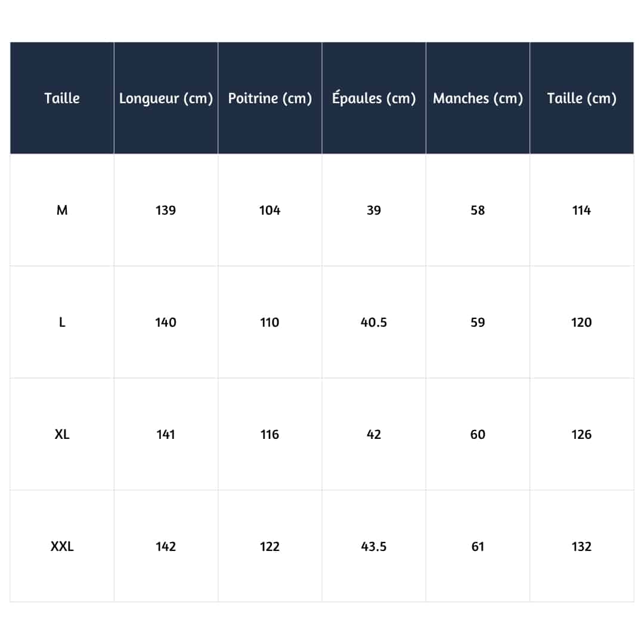Click the L size row label
Image resolution: width=644 pixels, height=644 pixels.
pyautogui.click(x=62, y=323)
